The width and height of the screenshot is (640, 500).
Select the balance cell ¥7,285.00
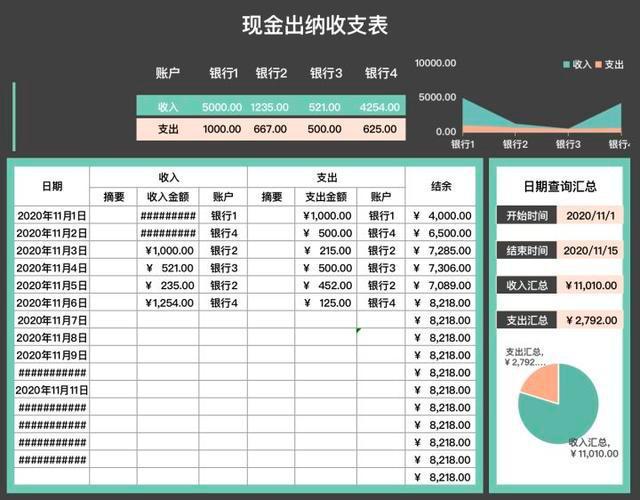click(x=441, y=250)
